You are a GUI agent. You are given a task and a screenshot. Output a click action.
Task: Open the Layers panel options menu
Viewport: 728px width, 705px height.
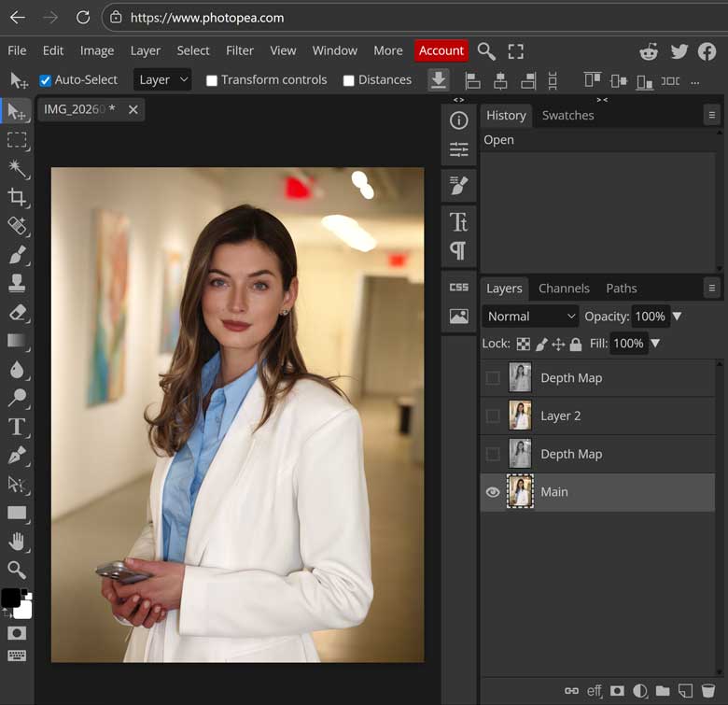point(712,288)
